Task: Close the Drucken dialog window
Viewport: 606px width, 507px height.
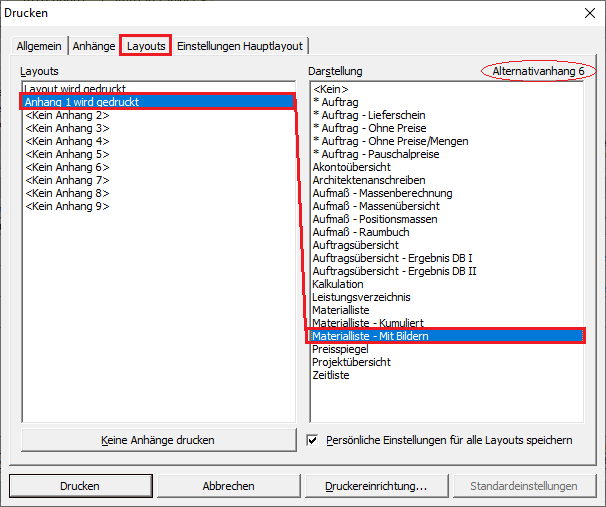Action: click(586, 14)
